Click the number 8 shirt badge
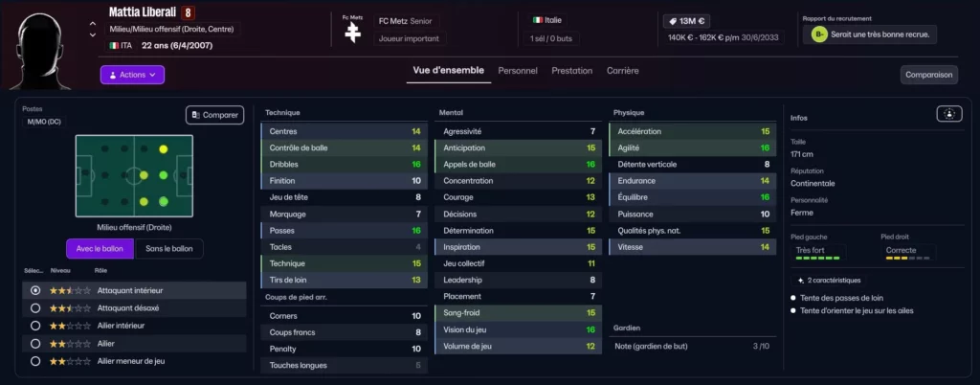The height and width of the screenshot is (385, 980). (x=189, y=14)
